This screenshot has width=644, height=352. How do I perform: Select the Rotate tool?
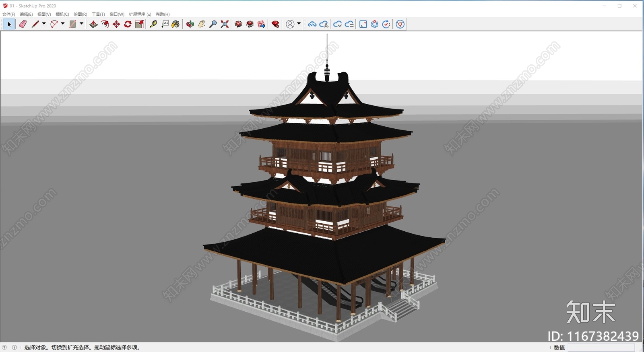128,24
